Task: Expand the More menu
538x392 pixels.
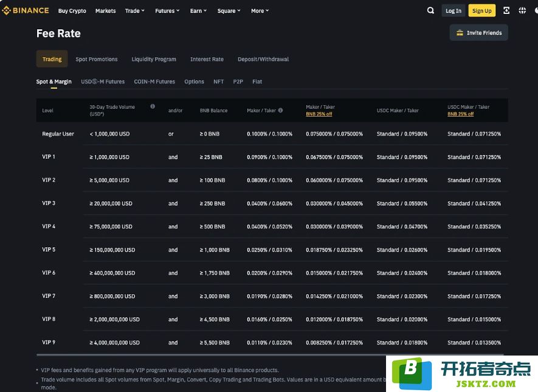Action: click(x=260, y=10)
